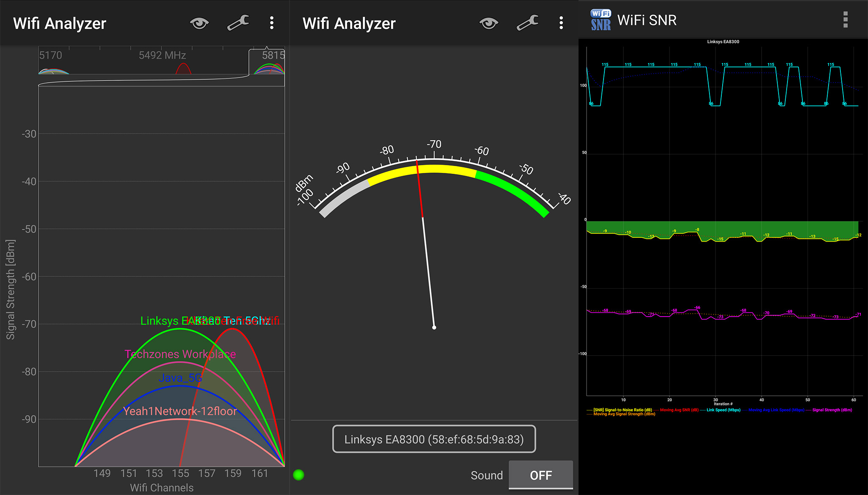The image size is (868, 495).
Task: Click the signal meter needle pivot
Action: click(434, 327)
